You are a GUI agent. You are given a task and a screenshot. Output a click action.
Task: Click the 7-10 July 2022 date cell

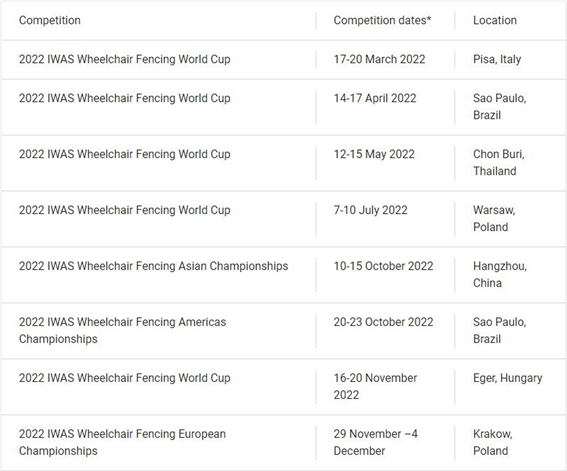pos(370,210)
